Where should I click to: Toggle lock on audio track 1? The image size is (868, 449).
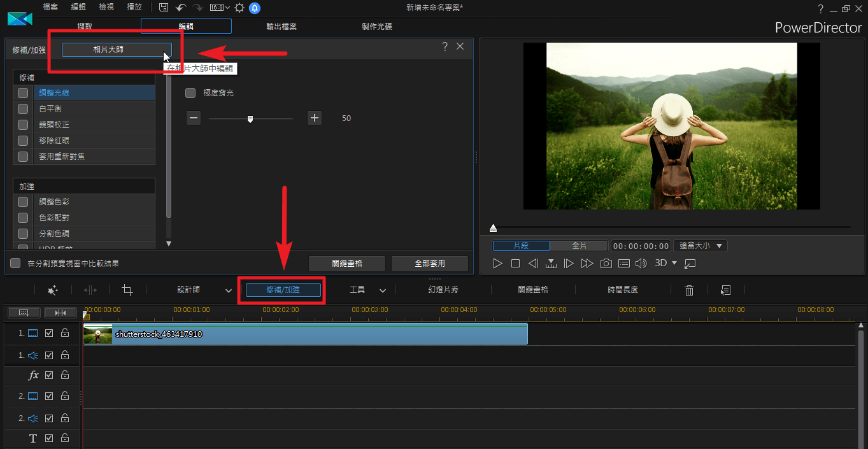click(65, 355)
